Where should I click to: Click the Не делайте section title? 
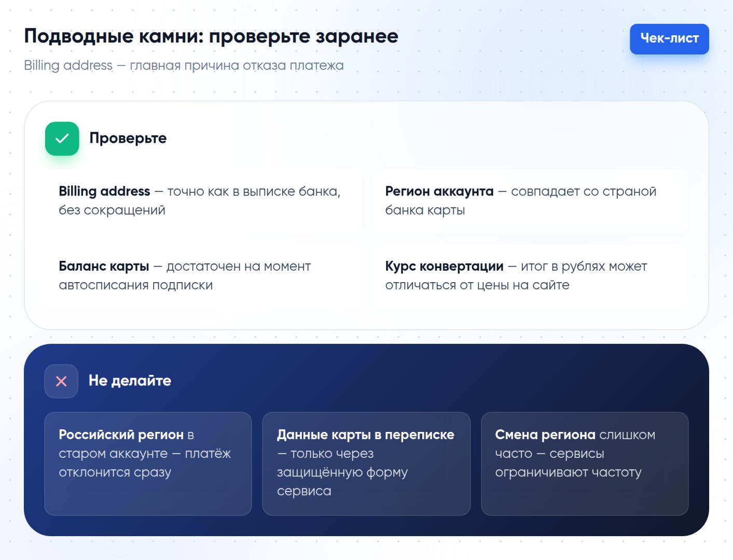point(130,381)
